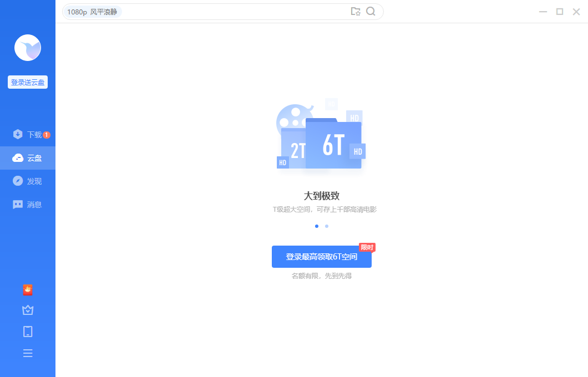Image resolution: width=588 pixels, height=377 pixels.
Task: Select the first carousel dot
Action: [317, 226]
